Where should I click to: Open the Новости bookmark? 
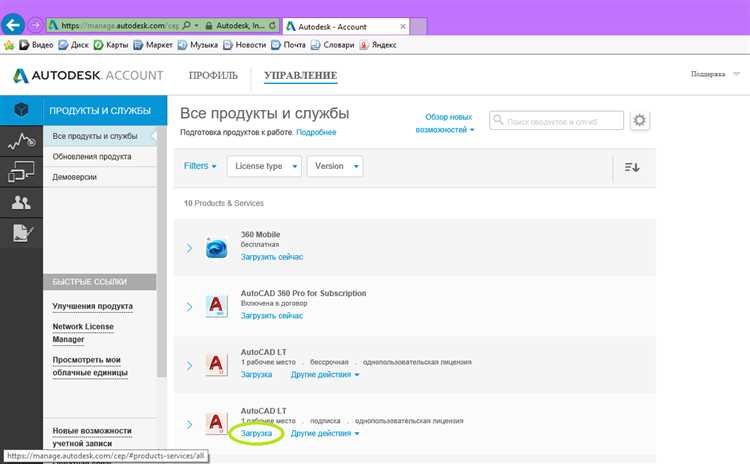(x=244, y=45)
